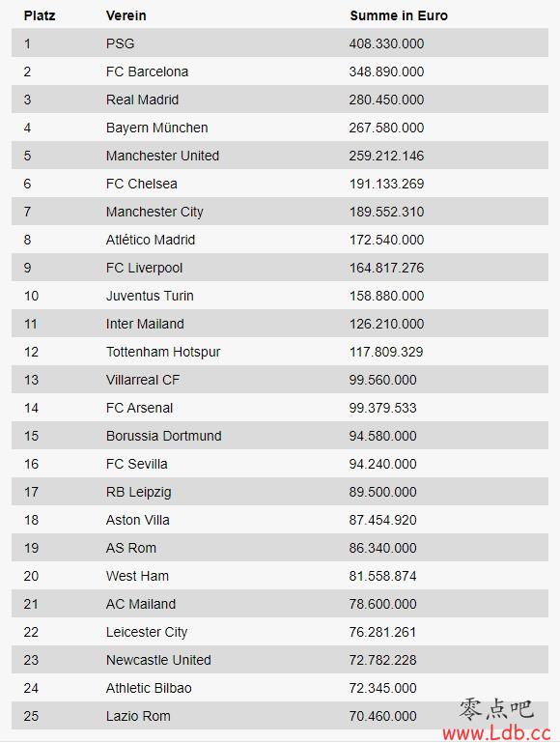Select Newcastle United club name
The image size is (560, 743).
158,660
